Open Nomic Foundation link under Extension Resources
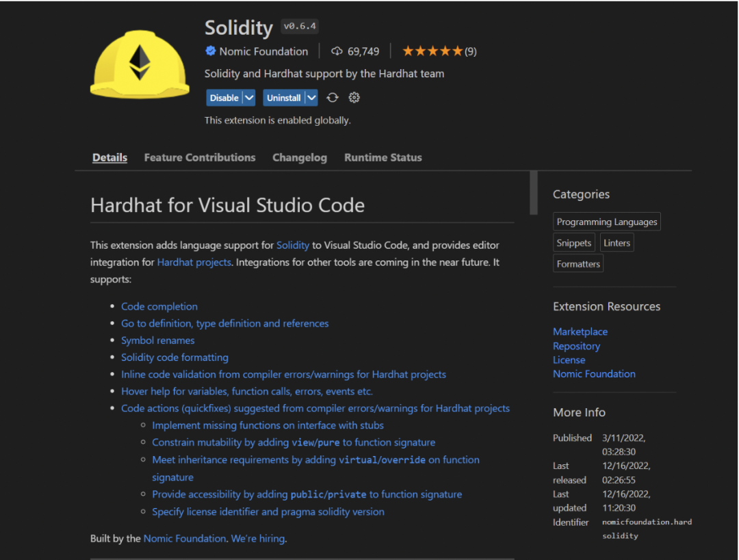This screenshot has width=739, height=560. [x=594, y=374]
